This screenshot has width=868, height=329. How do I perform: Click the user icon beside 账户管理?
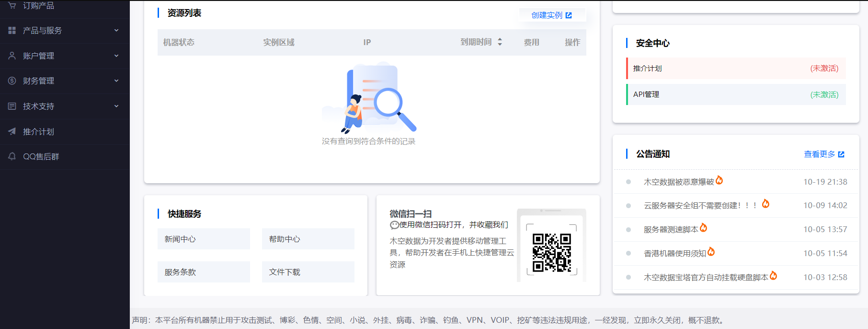tap(12, 56)
